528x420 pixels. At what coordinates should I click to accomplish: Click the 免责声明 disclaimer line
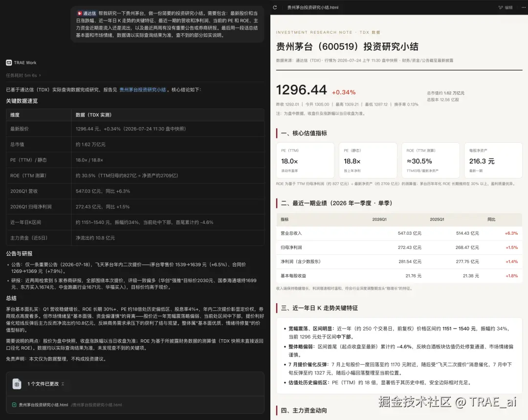[x=57, y=359]
